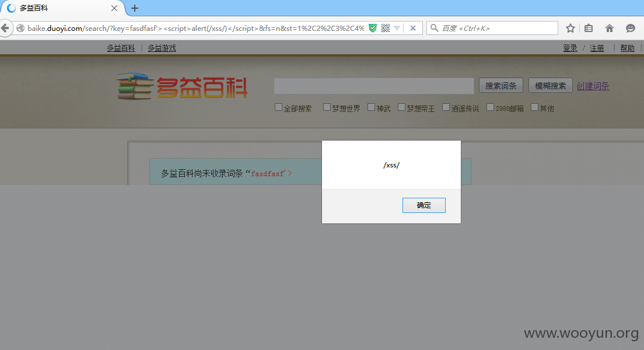Viewport: 644px width, 350px height.
Task: Click the green shield security icon
Action: click(373, 28)
